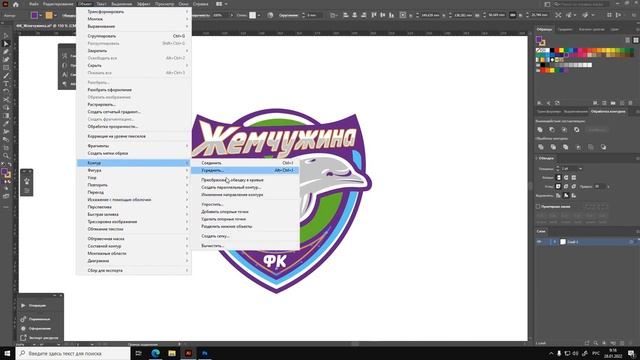Open Photoshop from the Windows taskbar
This screenshot has height=360, width=640.
pos(205,353)
